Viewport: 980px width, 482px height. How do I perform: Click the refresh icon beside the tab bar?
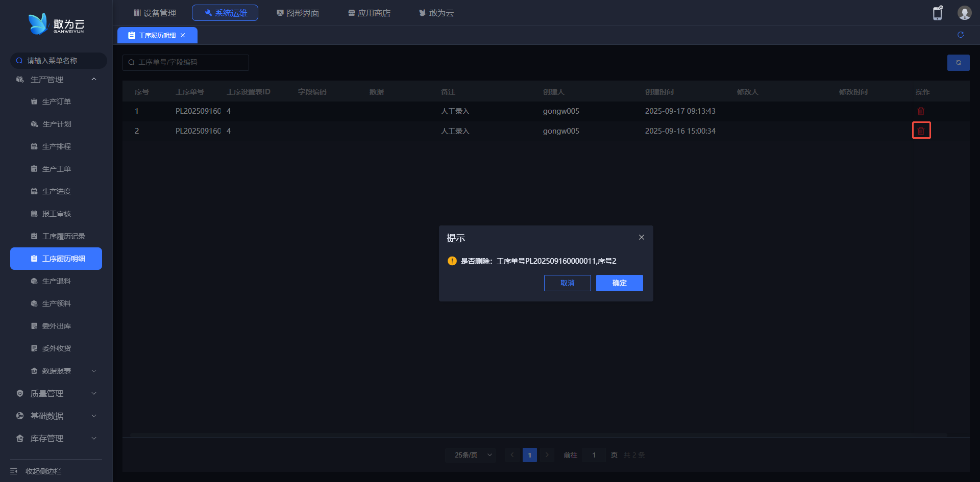point(960,35)
